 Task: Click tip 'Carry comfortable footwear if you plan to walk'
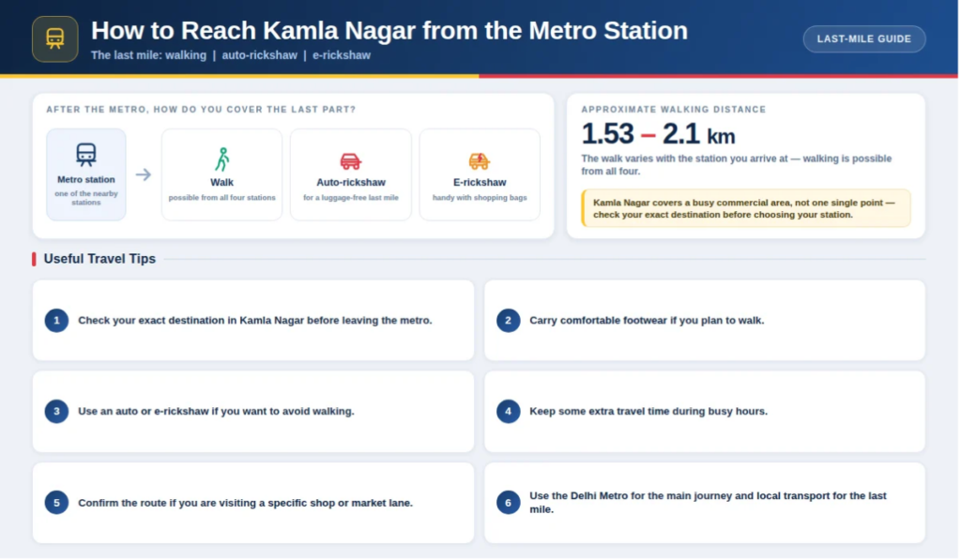click(x=647, y=321)
